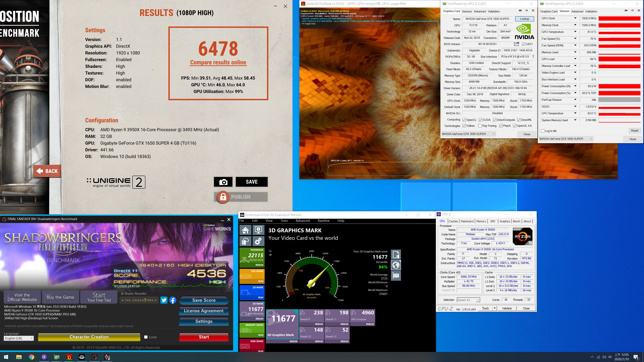Expand GPU Temperature sensor dropdown
644x362 pixels.
click(x=575, y=32)
